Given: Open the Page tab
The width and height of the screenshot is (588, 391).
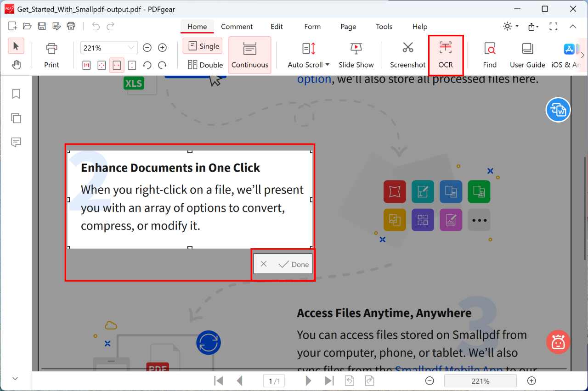Looking at the screenshot, I should 348,27.
